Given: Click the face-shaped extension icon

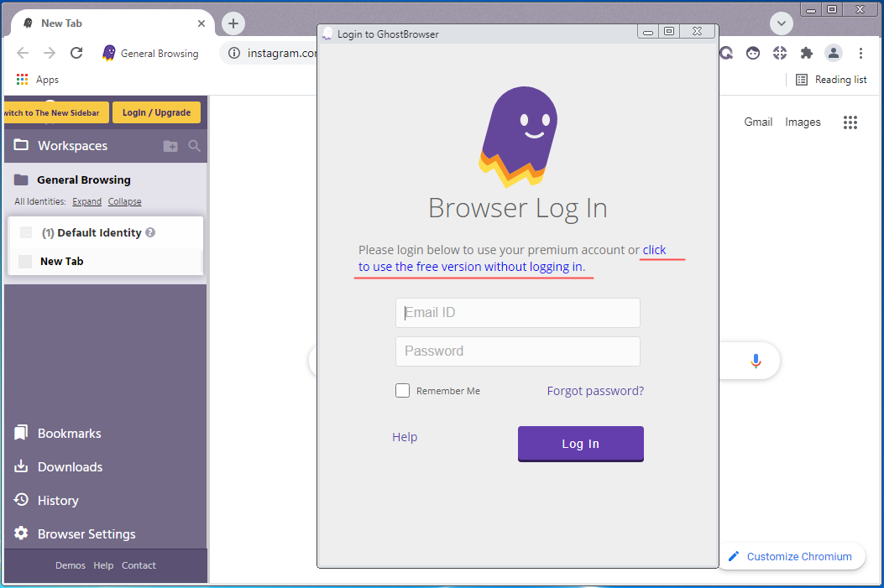Looking at the screenshot, I should coord(753,53).
